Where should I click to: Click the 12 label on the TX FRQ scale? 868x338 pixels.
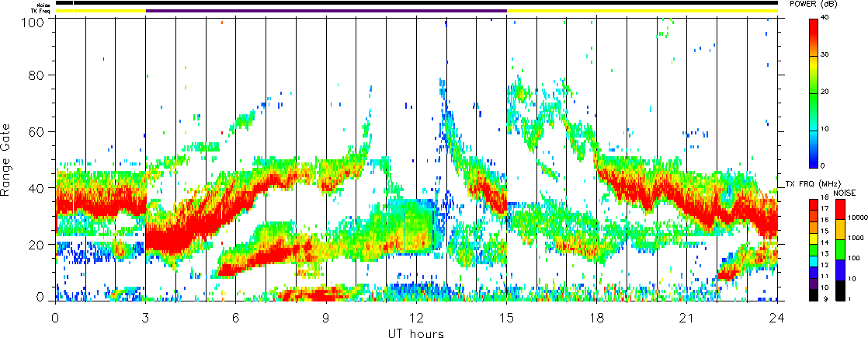[x=825, y=265]
